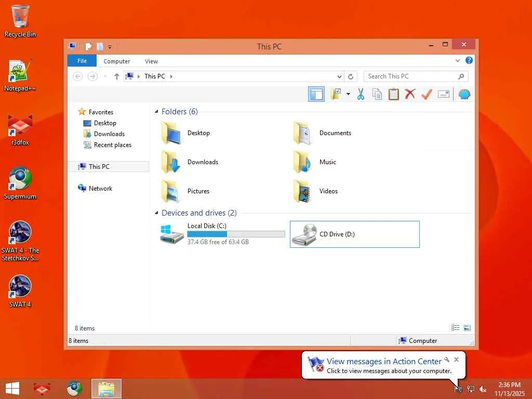This screenshot has height=399, width=532.
Task: Click the quick access New folder icon
Action: point(100,46)
